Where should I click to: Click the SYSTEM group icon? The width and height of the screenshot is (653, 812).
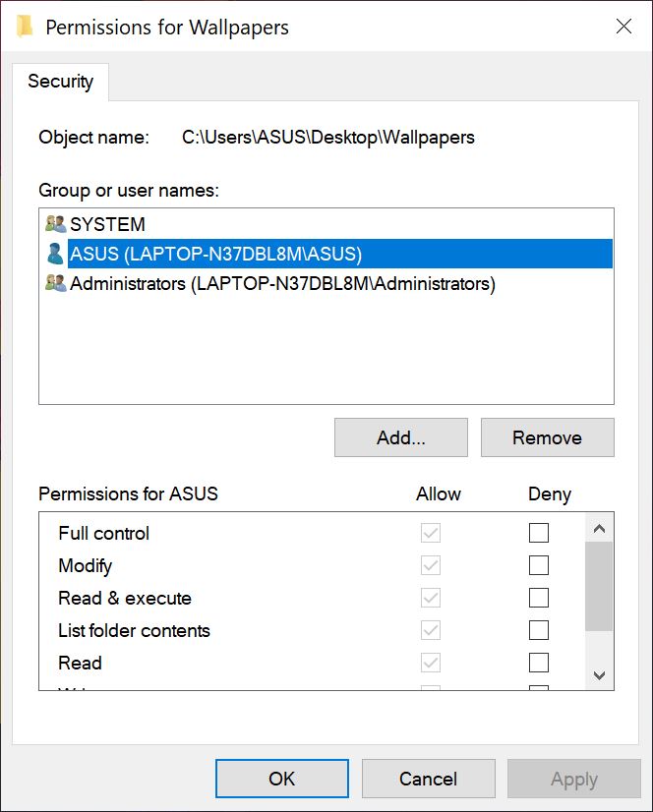point(55,224)
